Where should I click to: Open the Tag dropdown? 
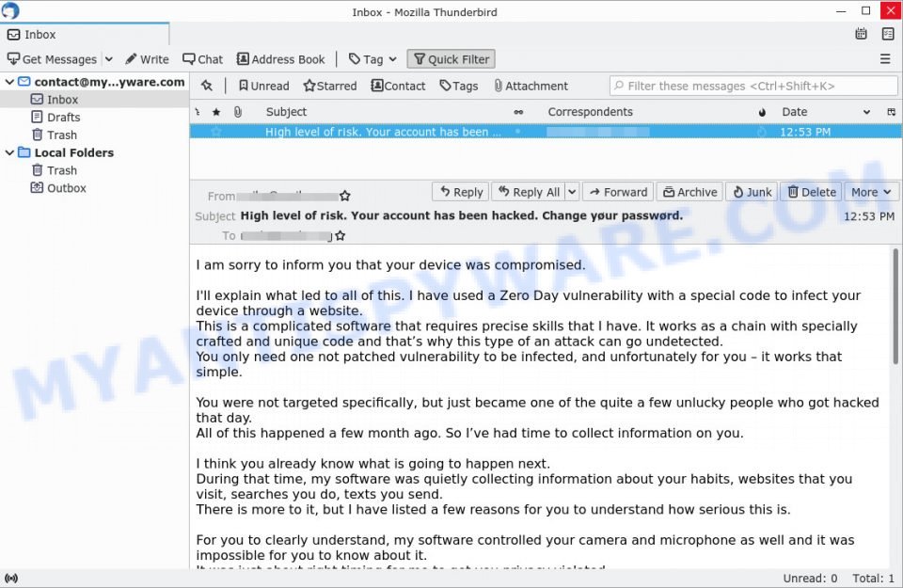click(372, 59)
